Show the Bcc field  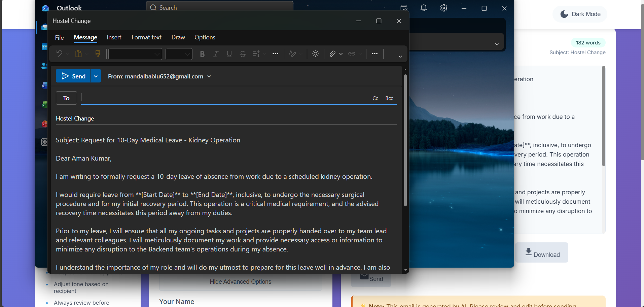pos(389,98)
